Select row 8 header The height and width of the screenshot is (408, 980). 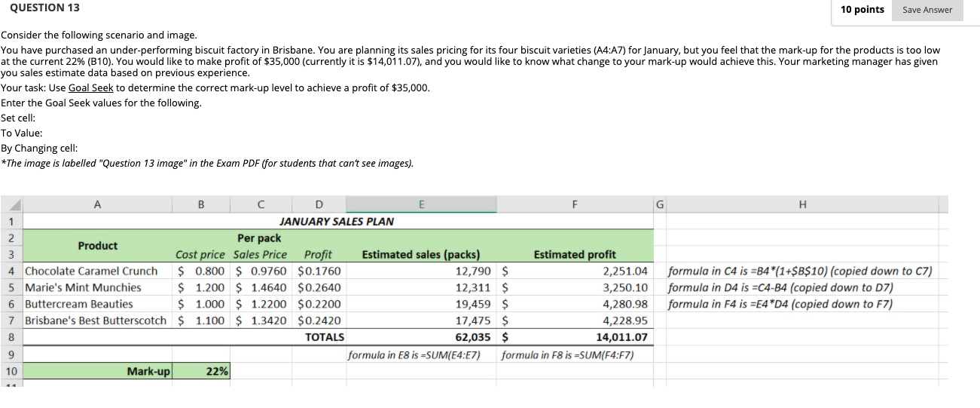tap(11, 337)
